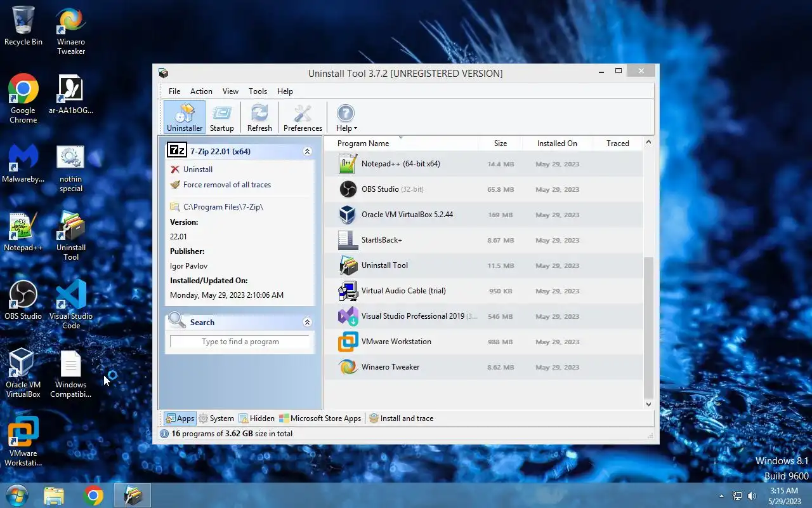Select the Oracle VM VirtualBox 5.2.44 icon
The width and height of the screenshot is (812, 508).
coord(348,215)
